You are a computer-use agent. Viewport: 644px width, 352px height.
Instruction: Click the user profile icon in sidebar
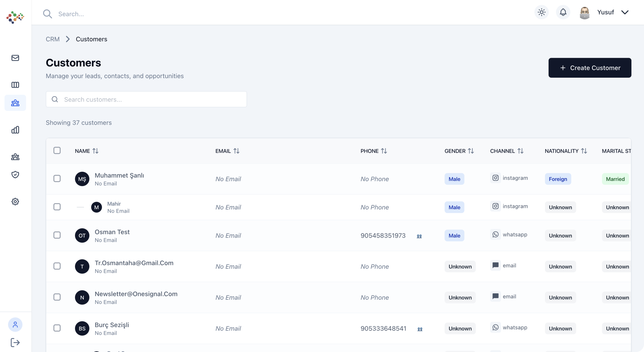[15, 325]
